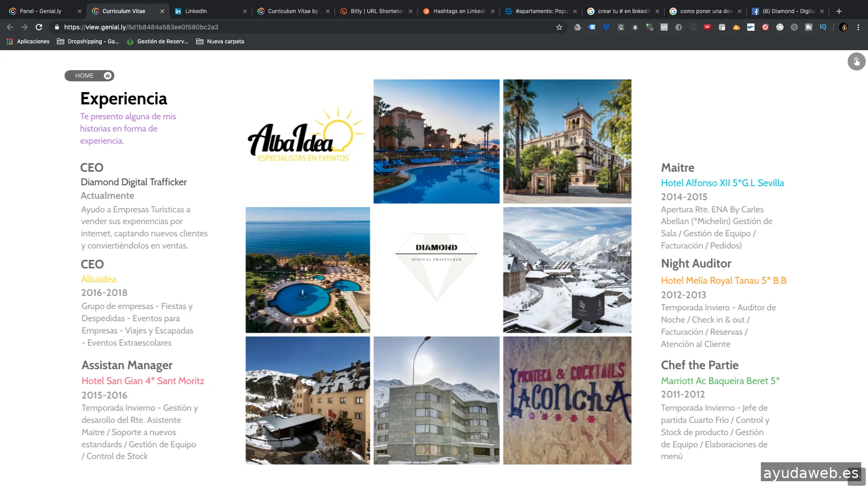Reload the current page

point(39,27)
